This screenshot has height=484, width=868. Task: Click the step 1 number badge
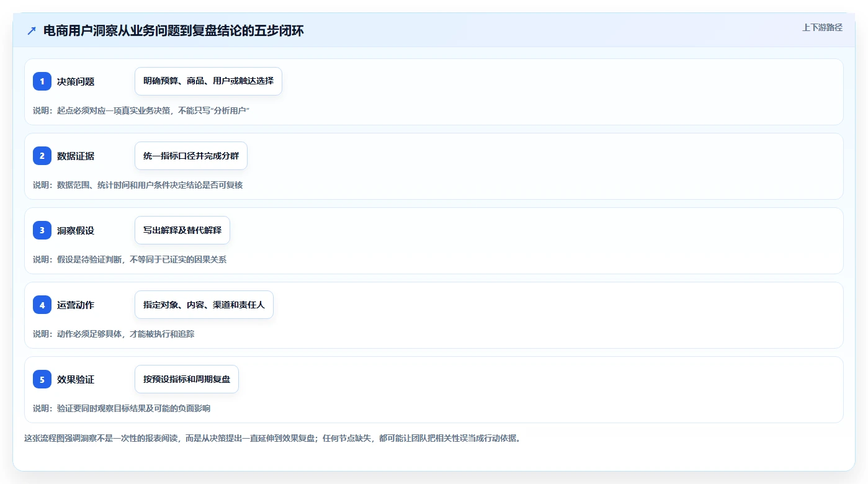tap(42, 81)
